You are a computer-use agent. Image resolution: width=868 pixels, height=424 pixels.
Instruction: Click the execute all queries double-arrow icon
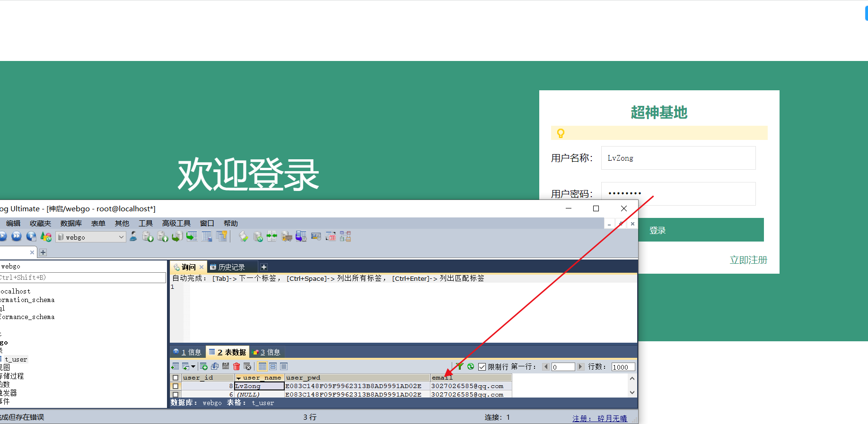pyautogui.click(x=17, y=236)
